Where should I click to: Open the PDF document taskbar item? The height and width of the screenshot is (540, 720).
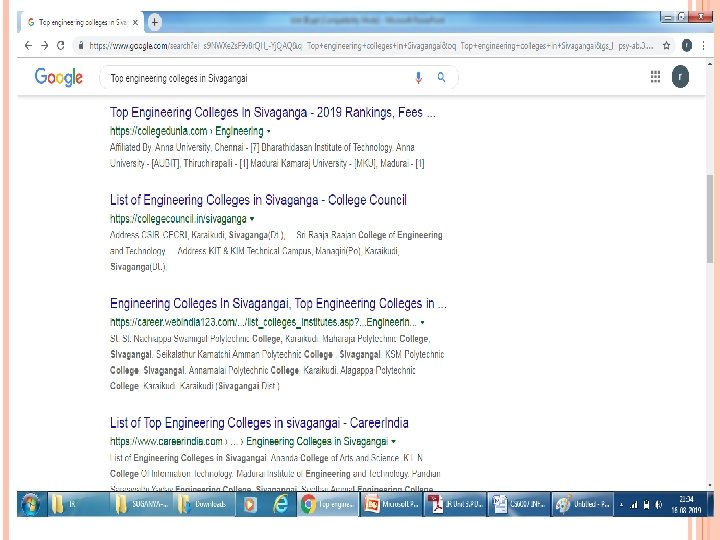coord(455,504)
